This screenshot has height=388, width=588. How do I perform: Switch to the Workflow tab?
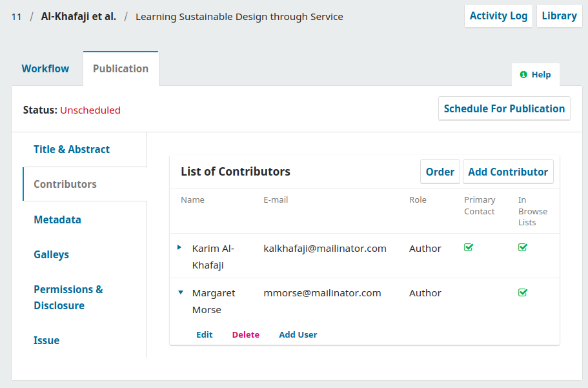point(45,68)
